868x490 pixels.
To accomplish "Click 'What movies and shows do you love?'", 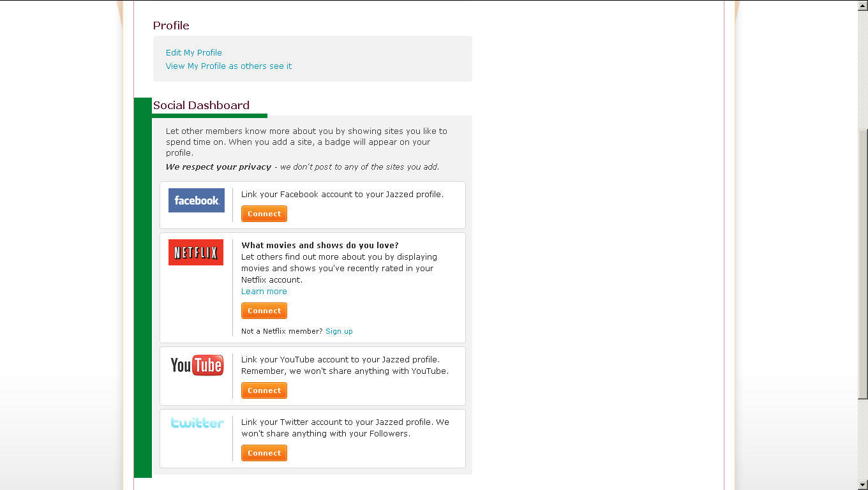I will coord(320,246).
